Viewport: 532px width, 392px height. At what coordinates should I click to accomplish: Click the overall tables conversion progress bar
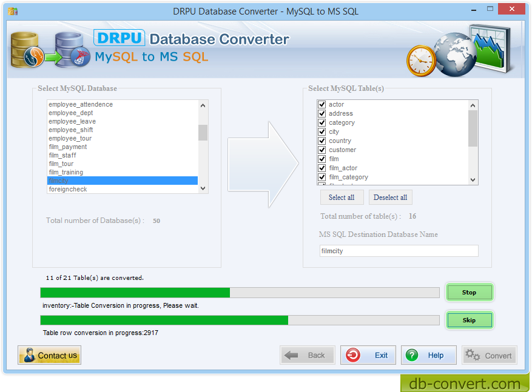pos(240,293)
